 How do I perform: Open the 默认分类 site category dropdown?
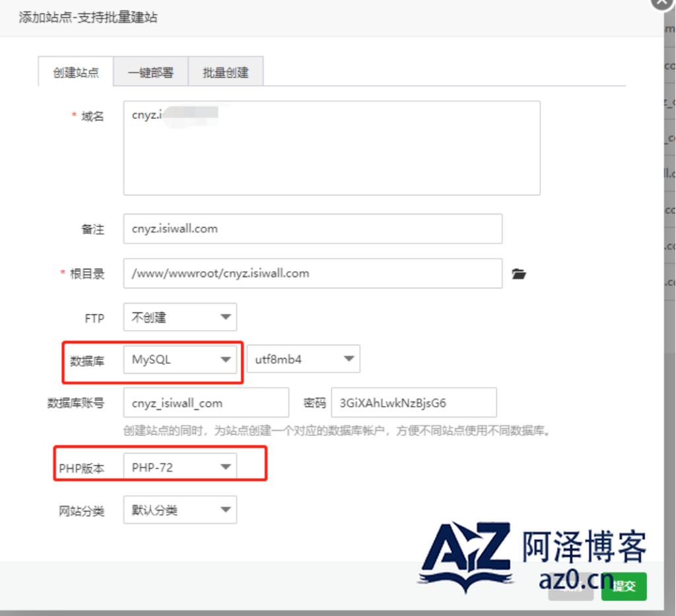(180, 510)
